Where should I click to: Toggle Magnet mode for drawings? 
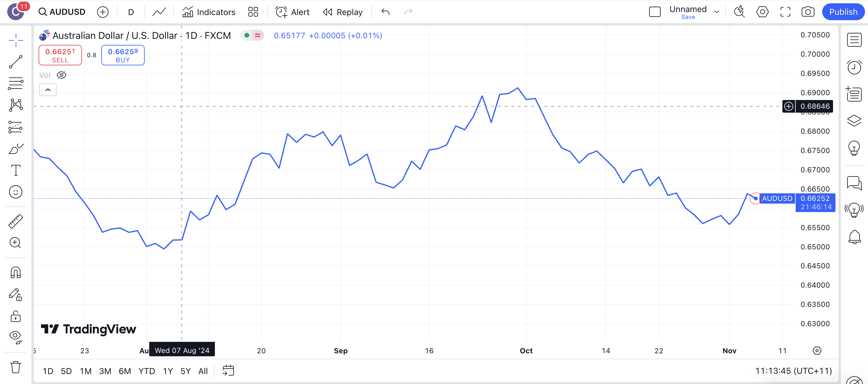point(15,272)
